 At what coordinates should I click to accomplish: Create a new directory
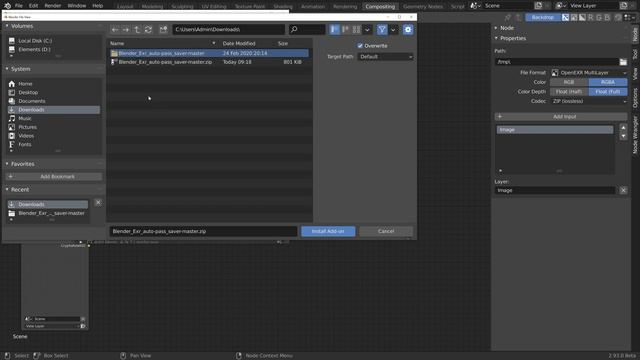pos(163,29)
